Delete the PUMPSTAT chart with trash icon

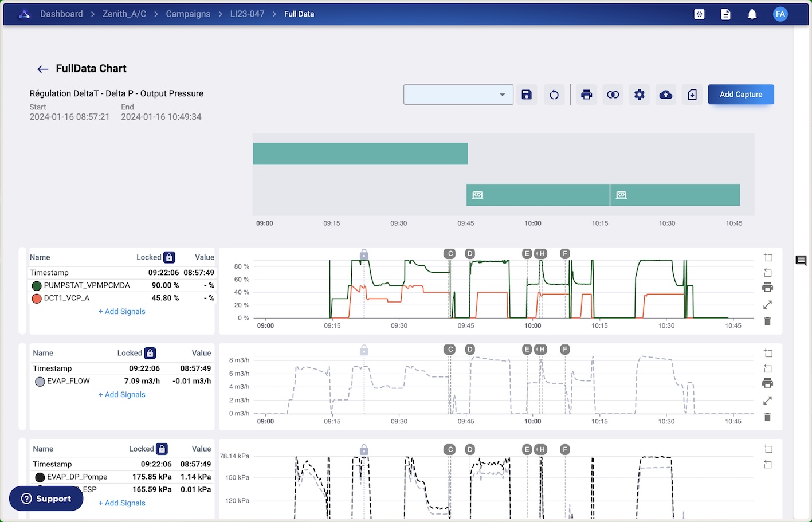[x=768, y=321]
